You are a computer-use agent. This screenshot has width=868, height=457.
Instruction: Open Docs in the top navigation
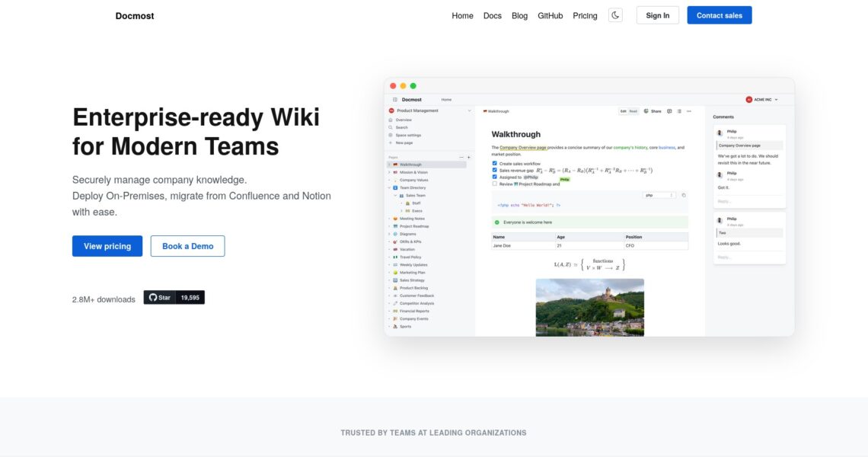click(492, 15)
